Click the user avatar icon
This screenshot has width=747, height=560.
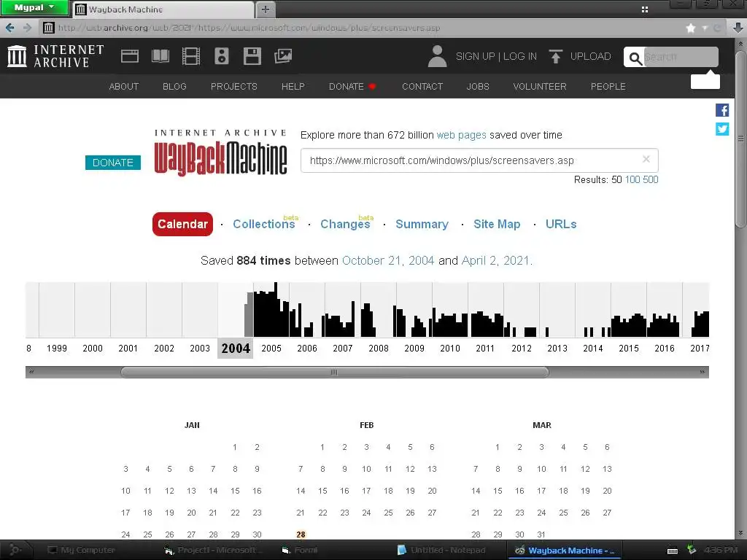pos(438,56)
